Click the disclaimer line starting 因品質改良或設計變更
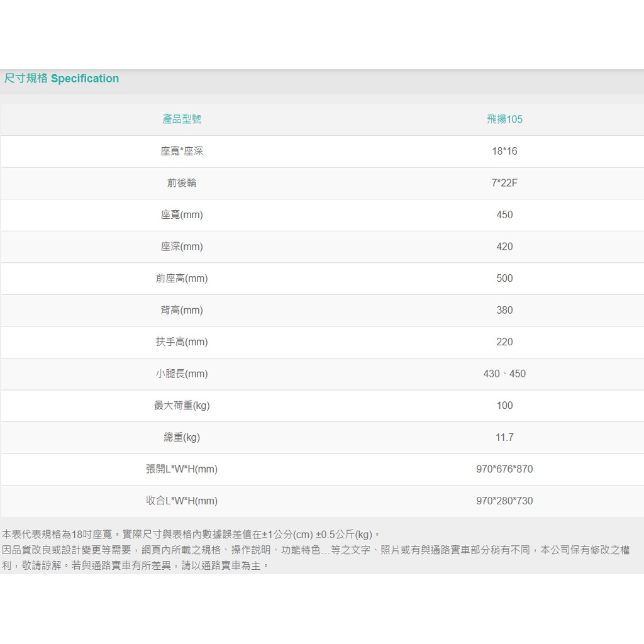Screen dimensions: 644x644 (x=316, y=550)
